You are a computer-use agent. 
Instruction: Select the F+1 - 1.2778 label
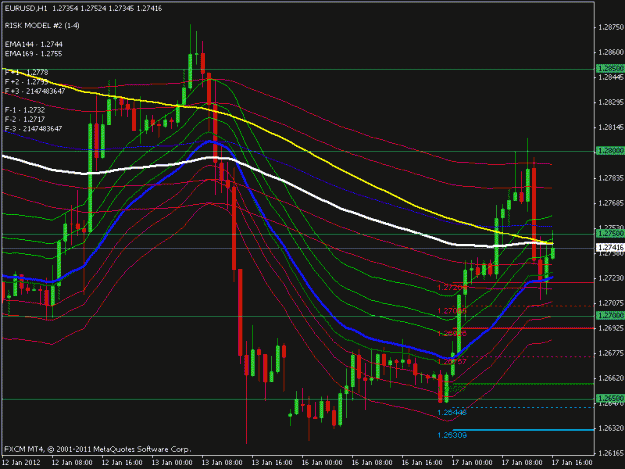(26, 72)
